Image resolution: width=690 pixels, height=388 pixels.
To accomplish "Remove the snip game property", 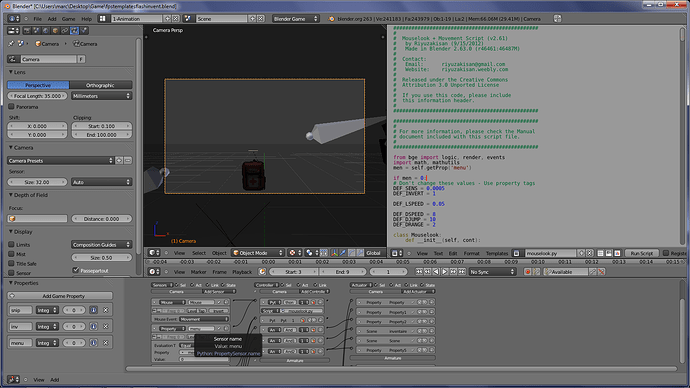I will [x=106, y=310].
